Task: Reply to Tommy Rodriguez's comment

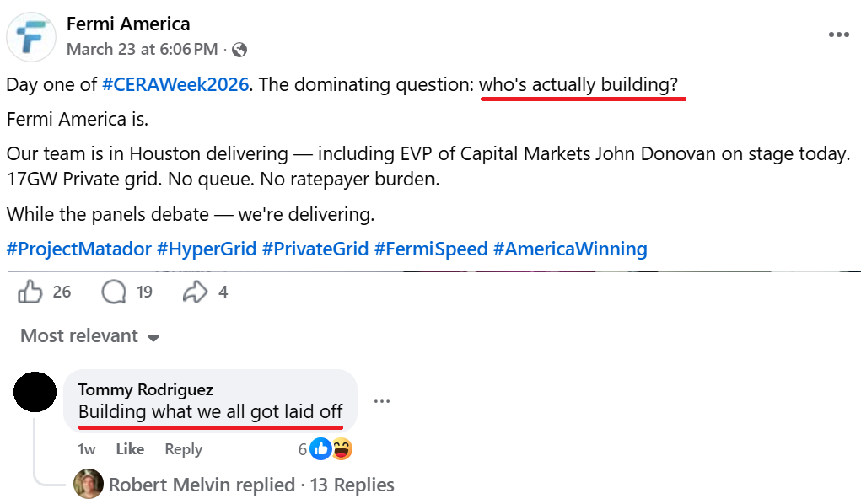Action: (x=183, y=449)
